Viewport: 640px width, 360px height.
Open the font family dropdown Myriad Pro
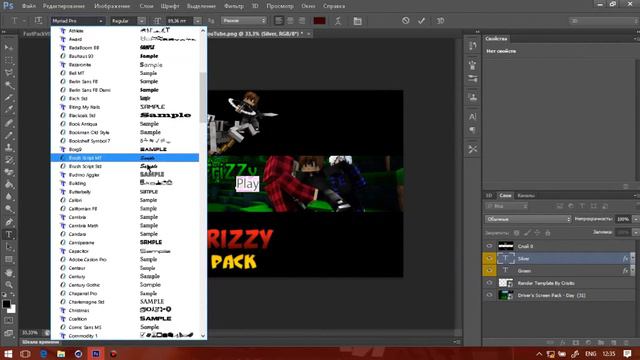77,21
